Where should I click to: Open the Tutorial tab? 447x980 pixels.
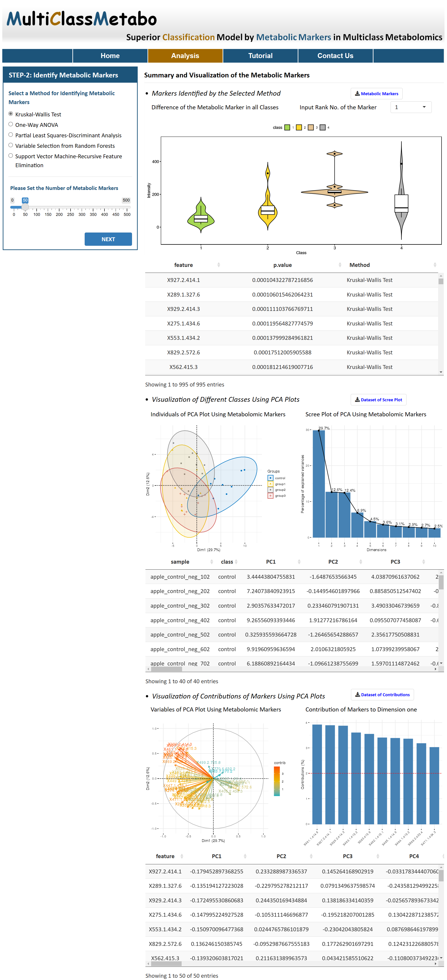tap(260, 56)
